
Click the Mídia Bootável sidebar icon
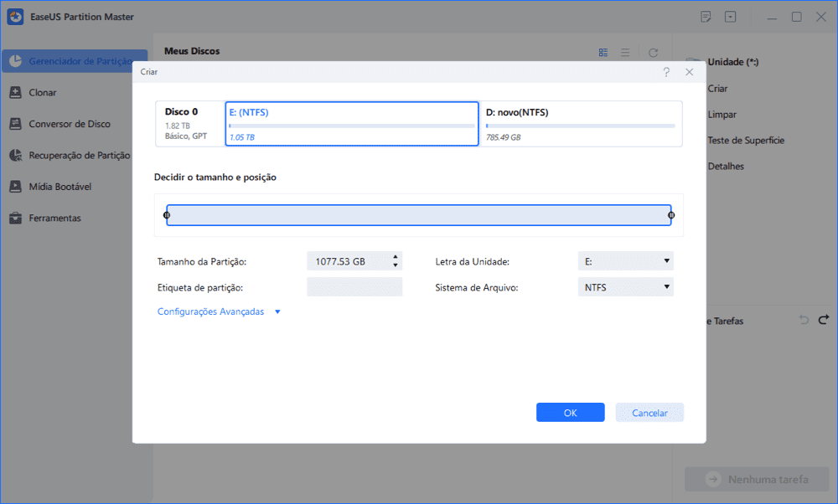tap(15, 187)
